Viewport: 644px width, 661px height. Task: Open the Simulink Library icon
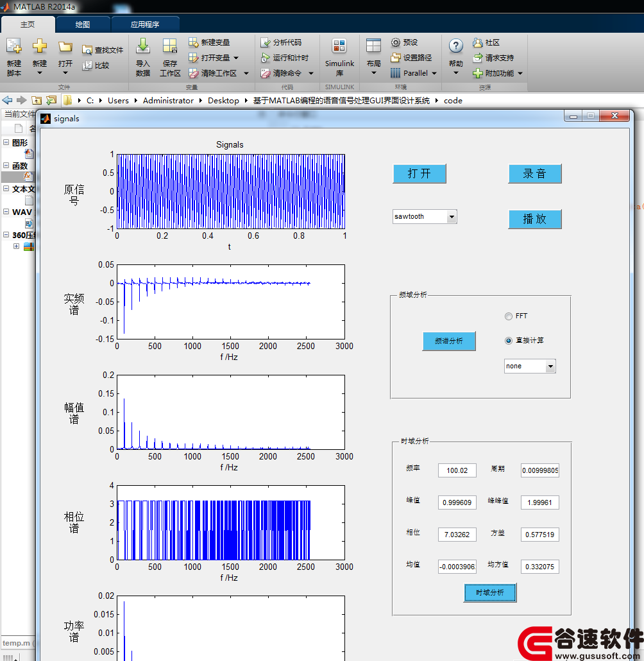click(x=339, y=46)
